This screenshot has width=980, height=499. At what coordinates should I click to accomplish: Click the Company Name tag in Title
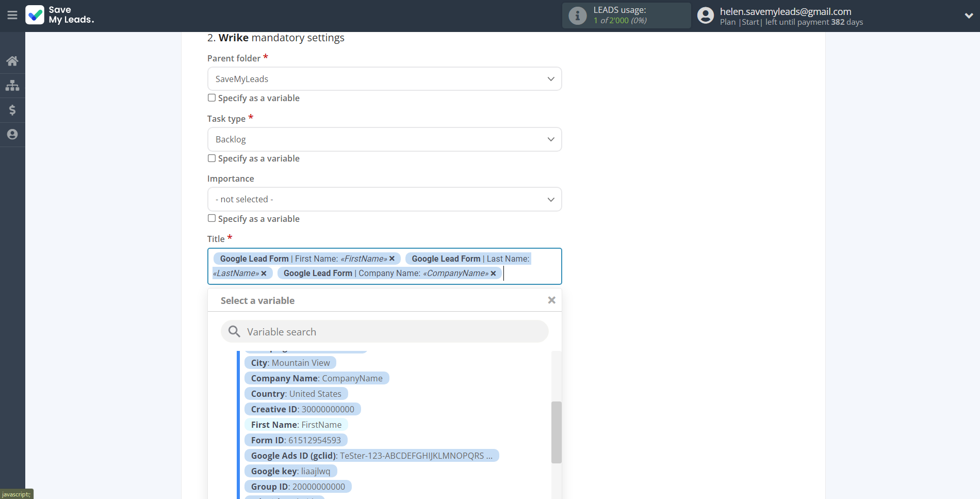[389, 273]
